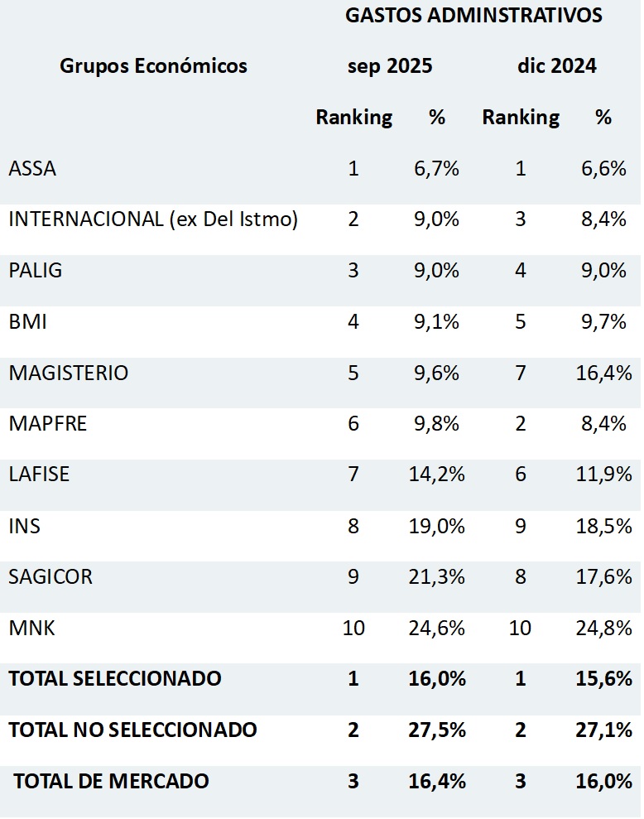Screen dimensions: 644x819
Task: Click the INS row label
Action: pos(24,526)
